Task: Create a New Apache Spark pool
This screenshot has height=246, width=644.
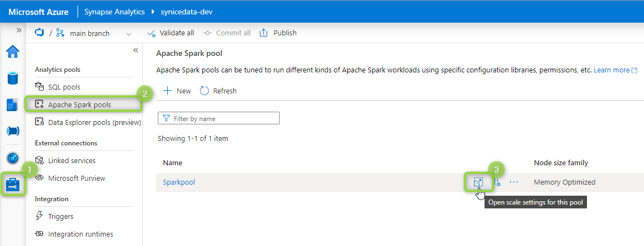Action: [177, 91]
